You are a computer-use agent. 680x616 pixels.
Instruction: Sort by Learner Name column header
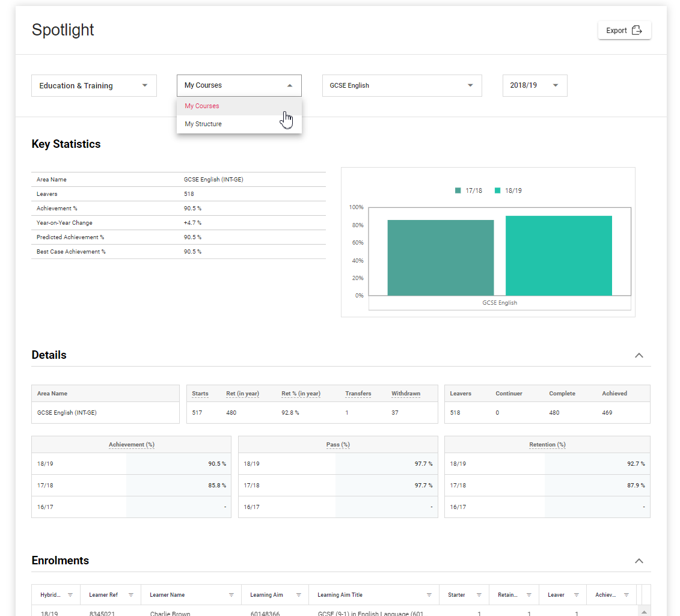pos(167,595)
